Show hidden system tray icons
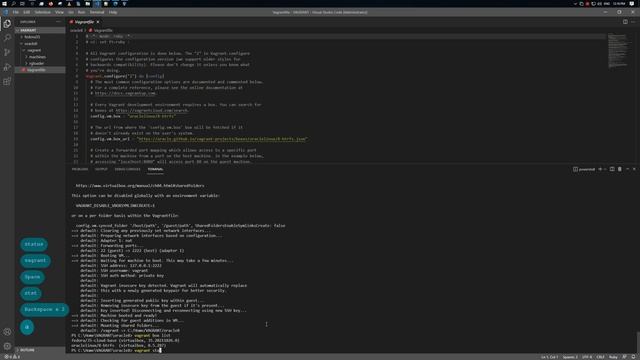Screen dimensions: 640x360 (x=575, y=4)
